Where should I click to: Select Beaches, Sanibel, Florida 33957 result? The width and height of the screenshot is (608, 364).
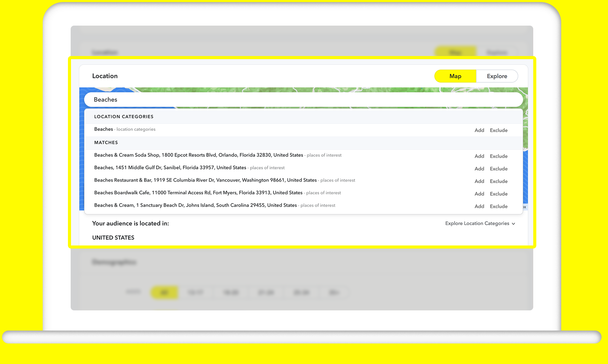click(303, 168)
